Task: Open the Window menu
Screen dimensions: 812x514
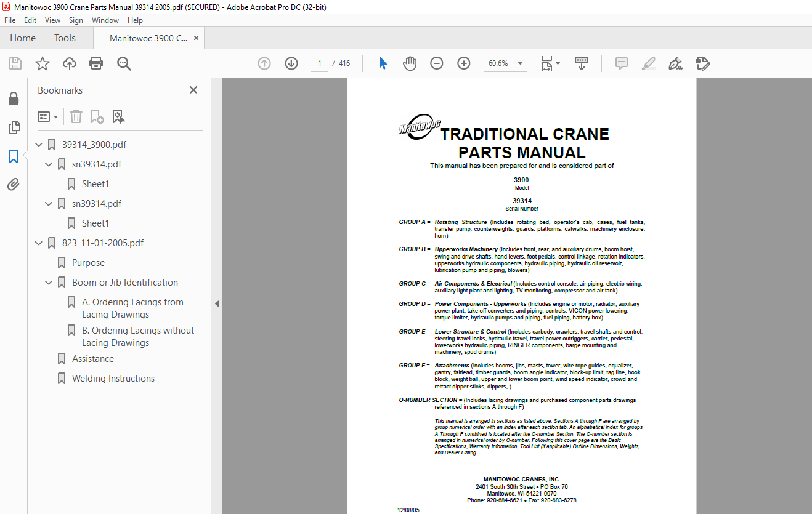Action: point(105,20)
